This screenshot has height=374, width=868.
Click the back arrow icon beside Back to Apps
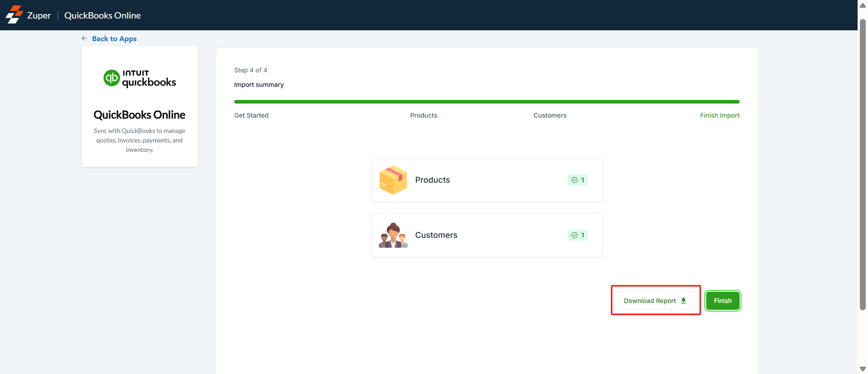tap(84, 38)
